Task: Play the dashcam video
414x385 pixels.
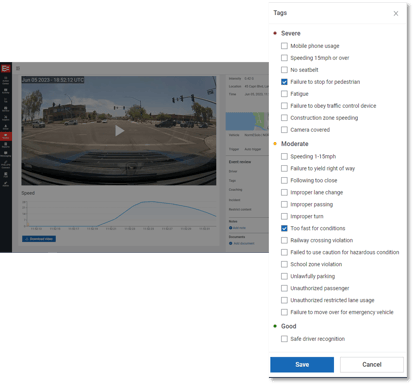Action: (119, 131)
